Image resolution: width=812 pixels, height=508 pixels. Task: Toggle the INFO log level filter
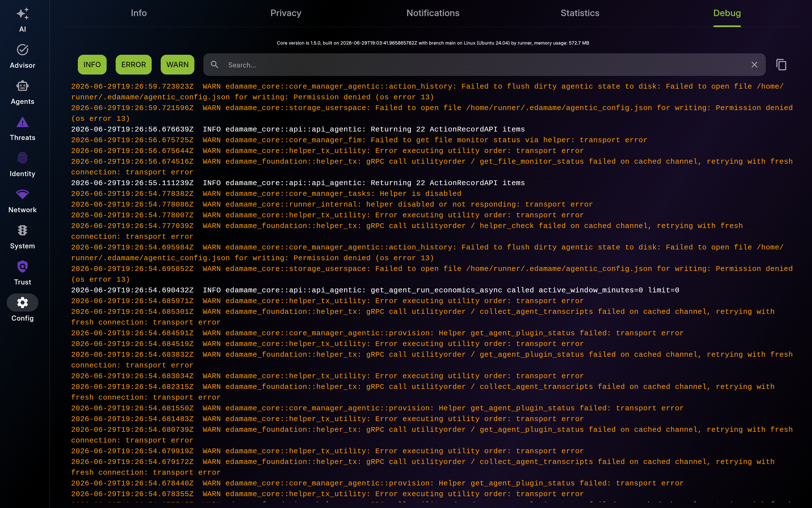pyautogui.click(x=92, y=65)
